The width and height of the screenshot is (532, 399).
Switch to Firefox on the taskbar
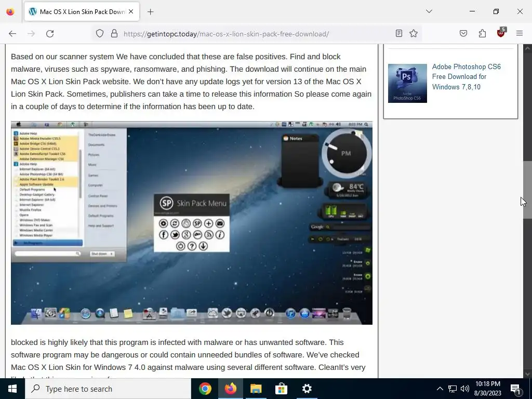231,389
